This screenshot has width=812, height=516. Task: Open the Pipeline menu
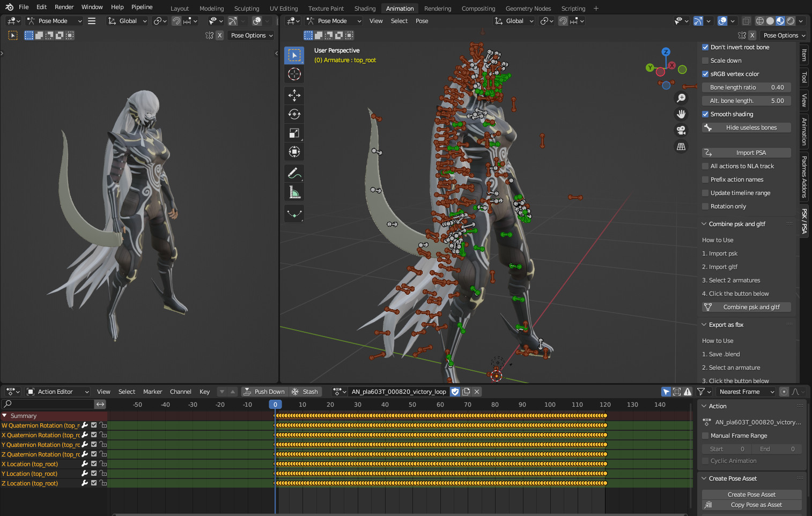click(x=142, y=7)
